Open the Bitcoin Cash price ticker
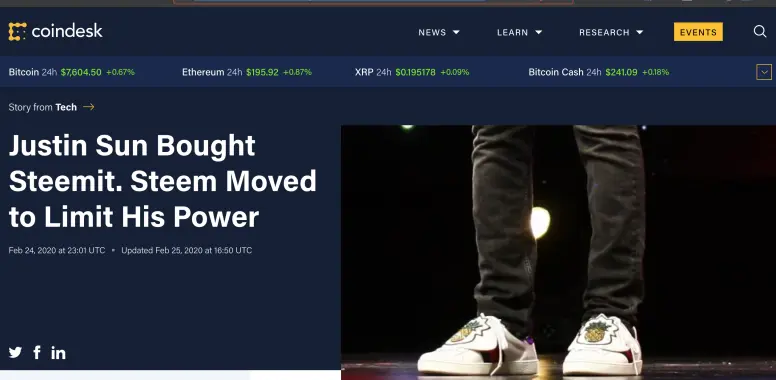The image size is (776, 380). pos(598,72)
